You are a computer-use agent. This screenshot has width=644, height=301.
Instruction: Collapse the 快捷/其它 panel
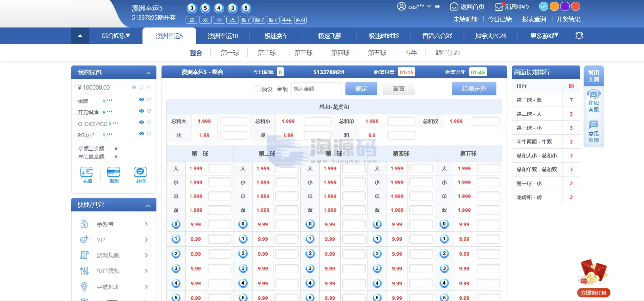click(x=148, y=206)
